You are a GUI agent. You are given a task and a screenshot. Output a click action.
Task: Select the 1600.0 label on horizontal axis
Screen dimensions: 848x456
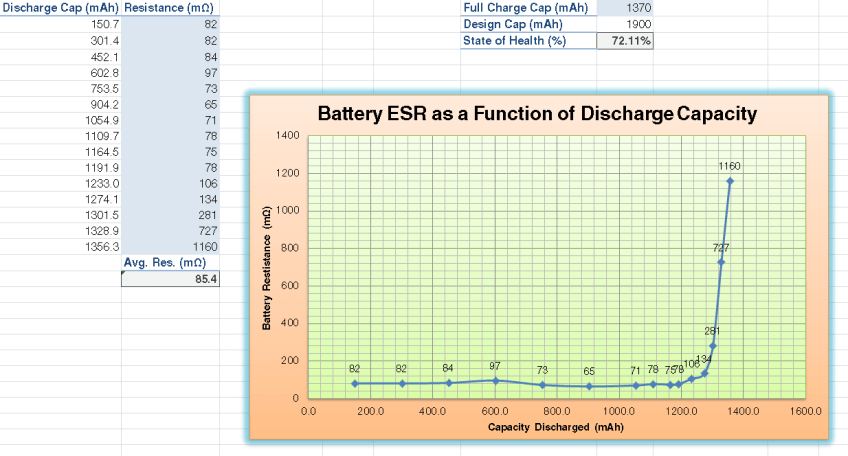804,410
